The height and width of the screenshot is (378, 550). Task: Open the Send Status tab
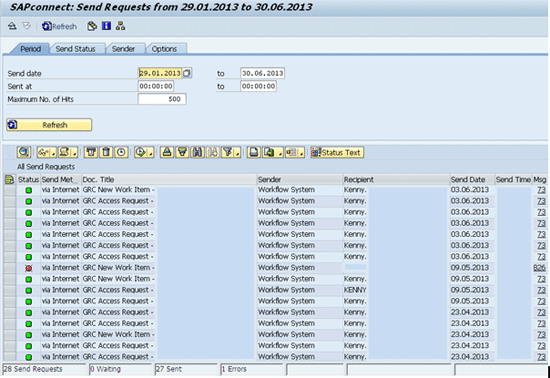click(x=75, y=49)
